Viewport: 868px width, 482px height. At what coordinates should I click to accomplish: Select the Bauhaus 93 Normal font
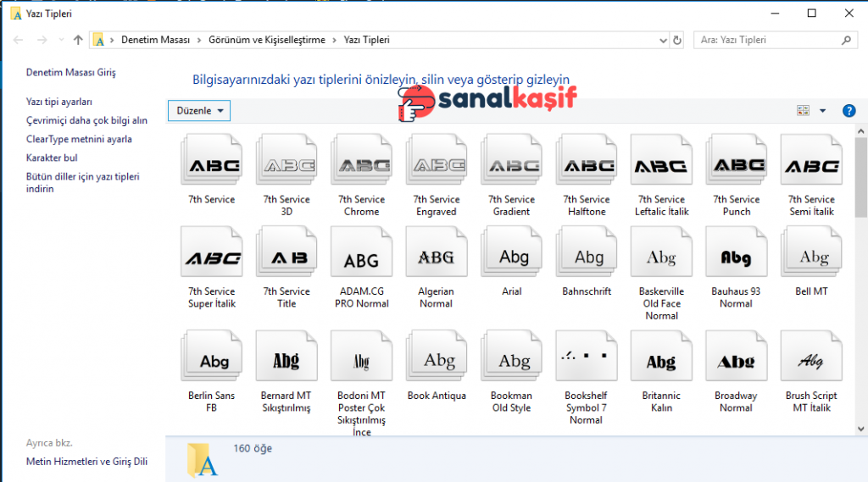[x=736, y=257]
